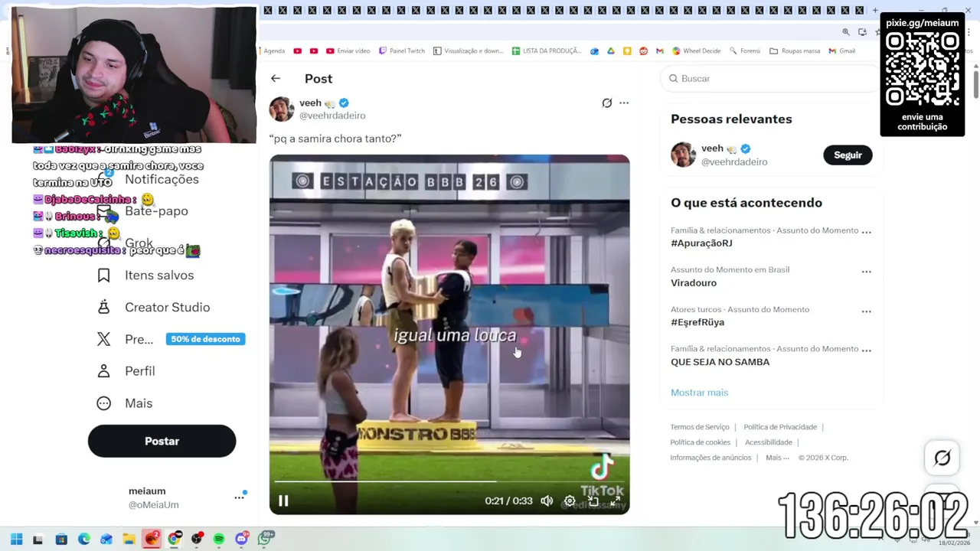Open Perfil menu item
This screenshot has height=551, width=980.
(126, 371)
